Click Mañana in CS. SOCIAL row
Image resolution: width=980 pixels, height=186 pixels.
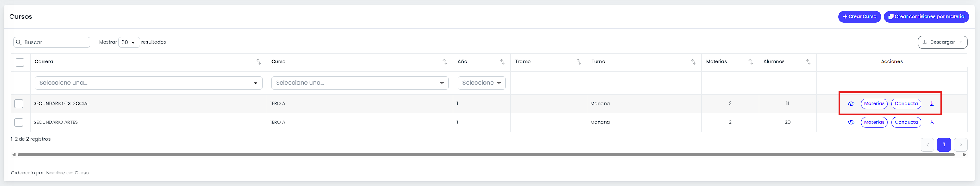pos(600,103)
